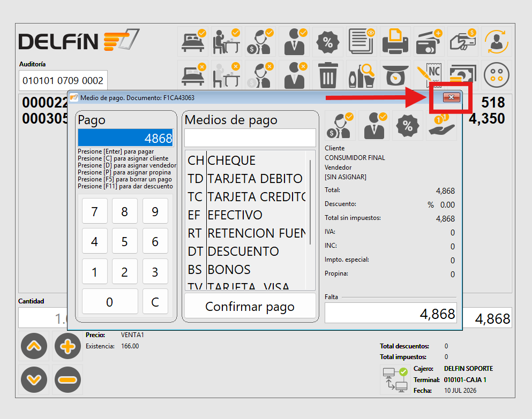Close the Medio de pago dialog
532x419 pixels.
point(451,97)
